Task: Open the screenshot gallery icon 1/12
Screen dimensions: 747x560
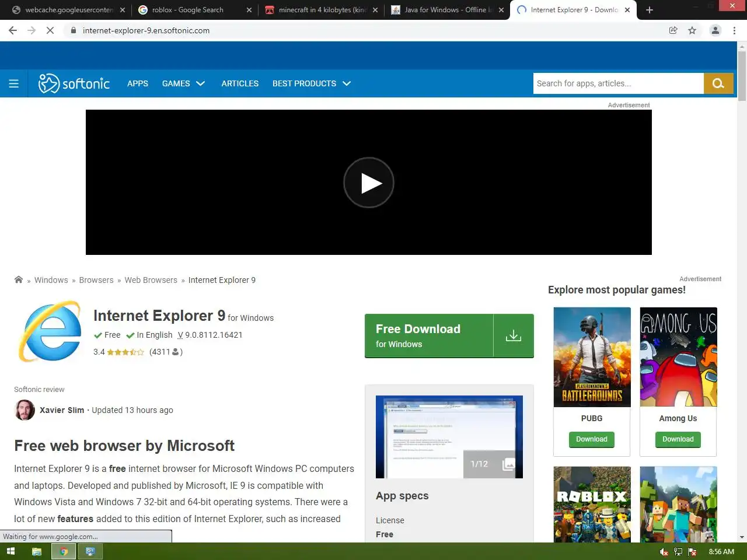Action: coord(508,464)
